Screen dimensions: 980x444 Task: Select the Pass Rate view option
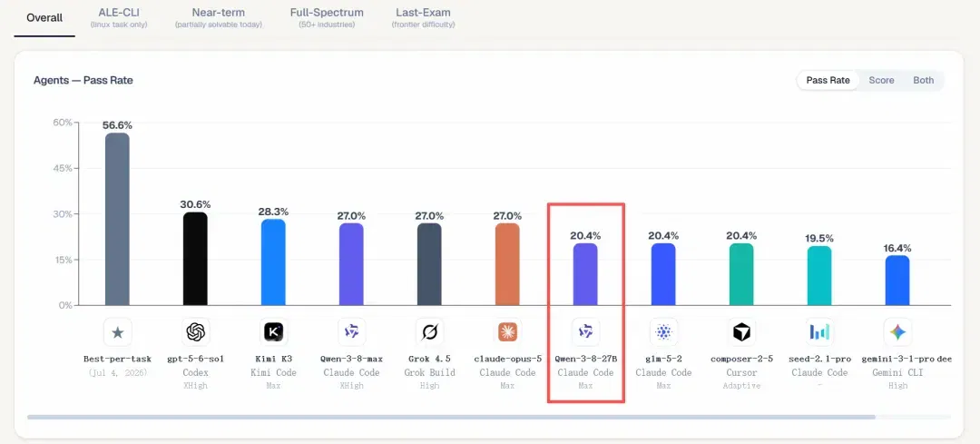pos(828,80)
